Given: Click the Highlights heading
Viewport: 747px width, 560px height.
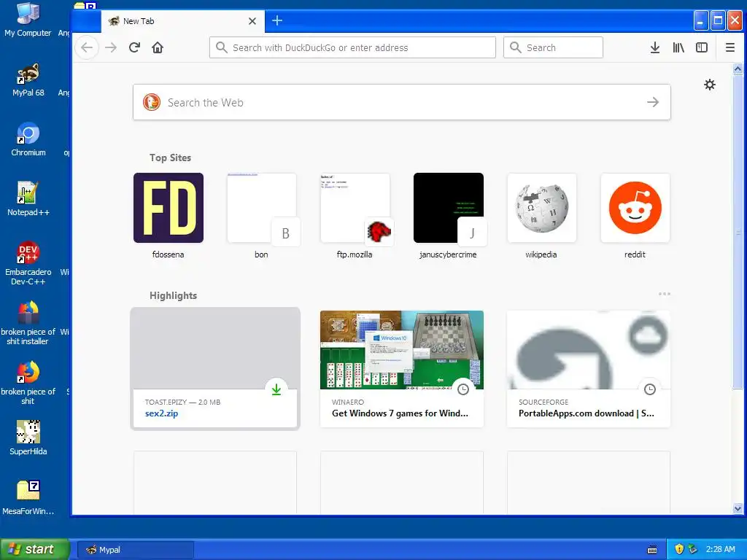Looking at the screenshot, I should pyautogui.click(x=174, y=296).
